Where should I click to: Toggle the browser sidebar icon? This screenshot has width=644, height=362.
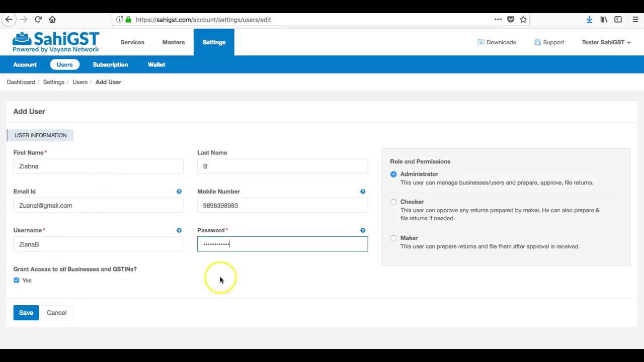(x=618, y=20)
